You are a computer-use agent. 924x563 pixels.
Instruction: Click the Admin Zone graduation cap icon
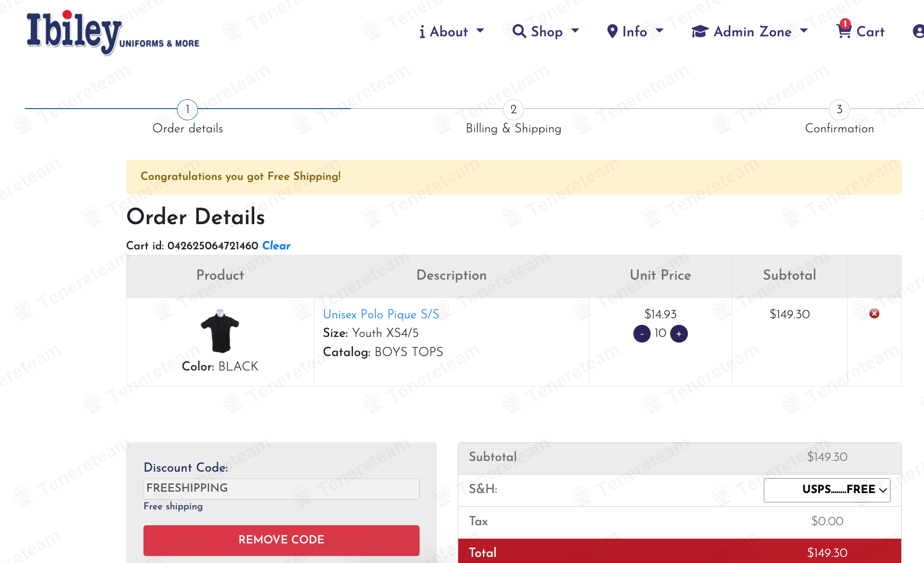tap(699, 31)
